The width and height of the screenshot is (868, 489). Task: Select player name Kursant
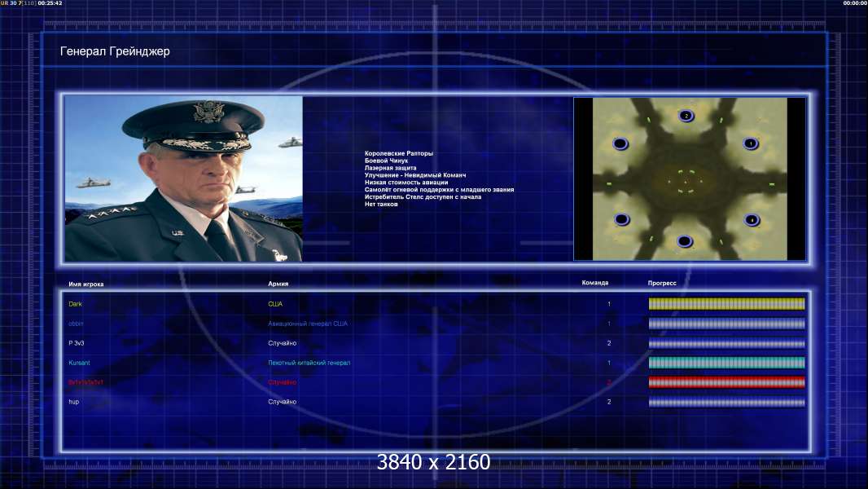79,363
